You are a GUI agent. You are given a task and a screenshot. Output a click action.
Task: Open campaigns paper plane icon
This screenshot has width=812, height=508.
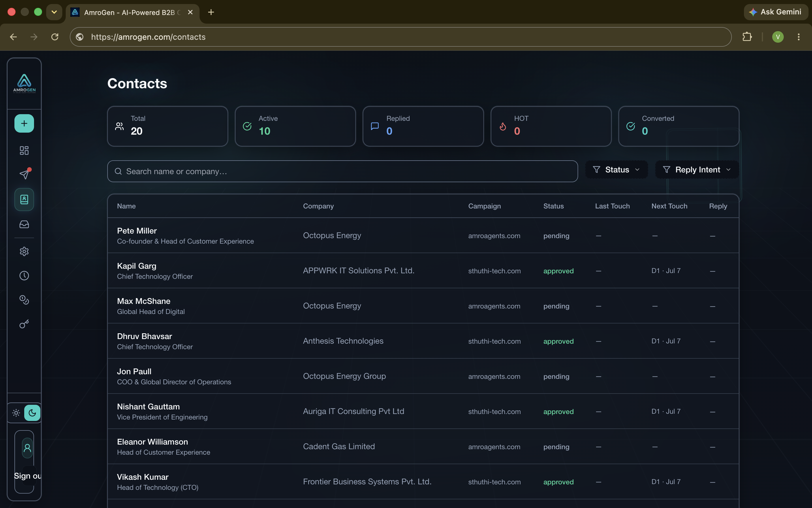click(x=24, y=174)
